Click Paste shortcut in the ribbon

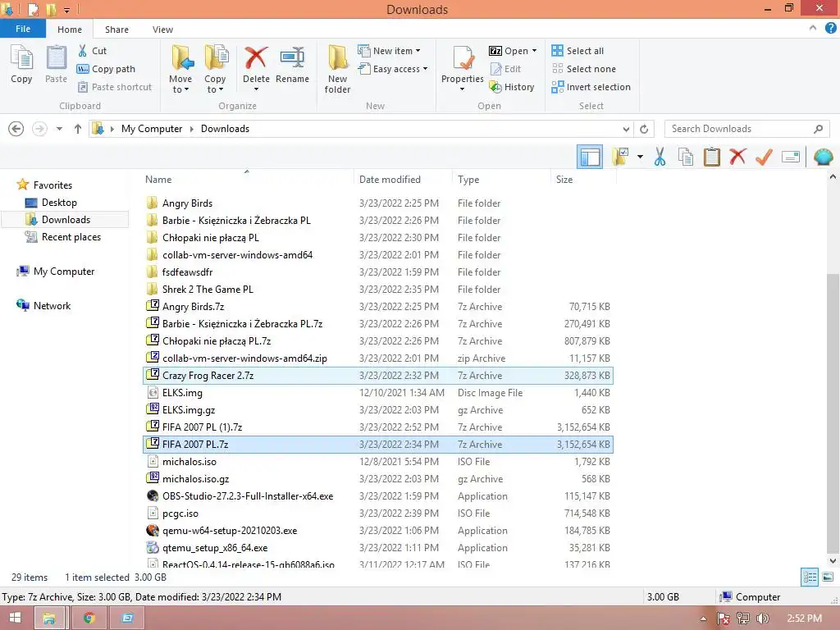(114, 87)
